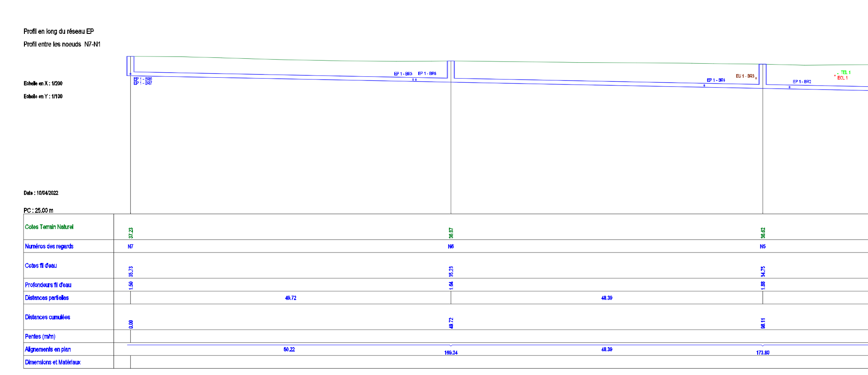Click the 'Numéros des regards' row header
Viewport: 868px width, 375px height.
tap(49, 246)
